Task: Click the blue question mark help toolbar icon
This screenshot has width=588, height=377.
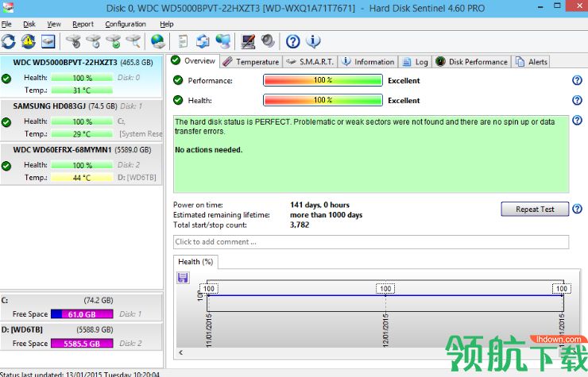Action: [x=293, y=41]
